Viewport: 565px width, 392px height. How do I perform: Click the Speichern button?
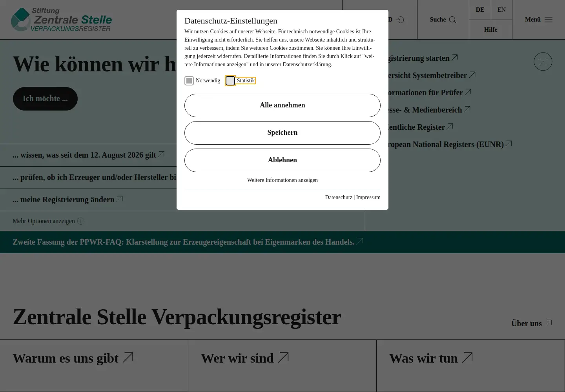[282, 133]
